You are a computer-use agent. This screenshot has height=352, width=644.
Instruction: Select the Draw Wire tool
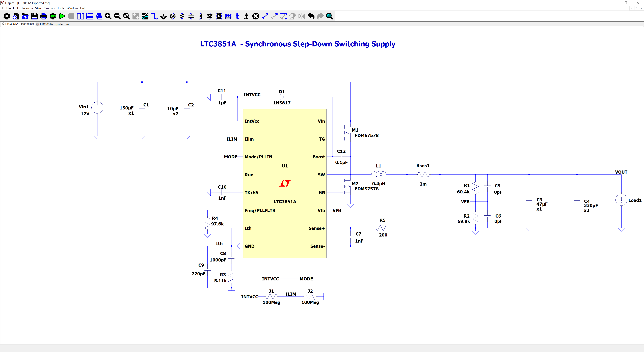click(154, 16)
